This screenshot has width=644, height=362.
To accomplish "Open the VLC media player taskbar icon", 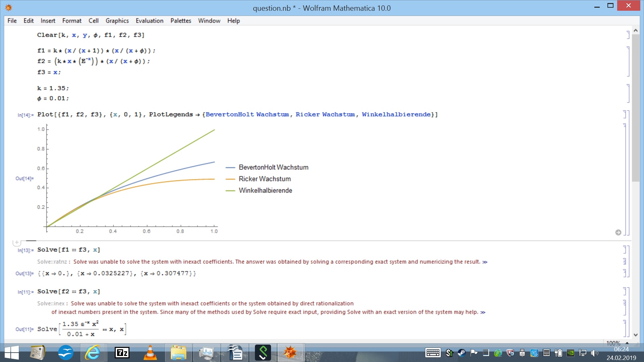I will 150,353.
